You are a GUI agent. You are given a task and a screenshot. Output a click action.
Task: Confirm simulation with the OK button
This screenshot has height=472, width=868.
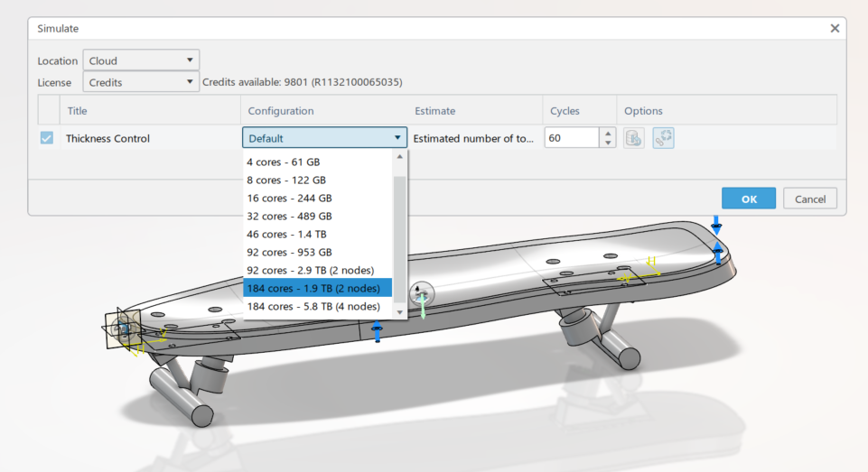pyautogui.click(x=749, y=199)
